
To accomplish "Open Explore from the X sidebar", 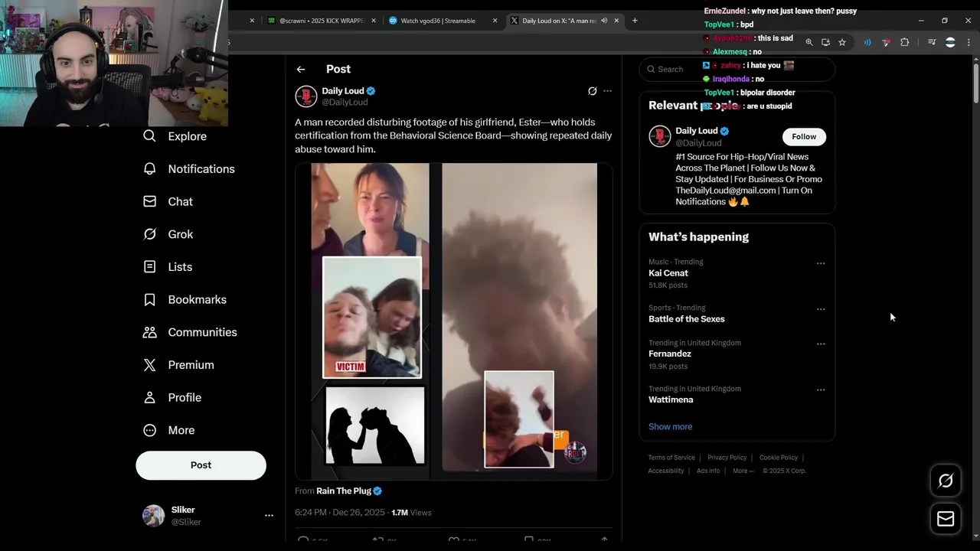I will (x=175, y=136).
